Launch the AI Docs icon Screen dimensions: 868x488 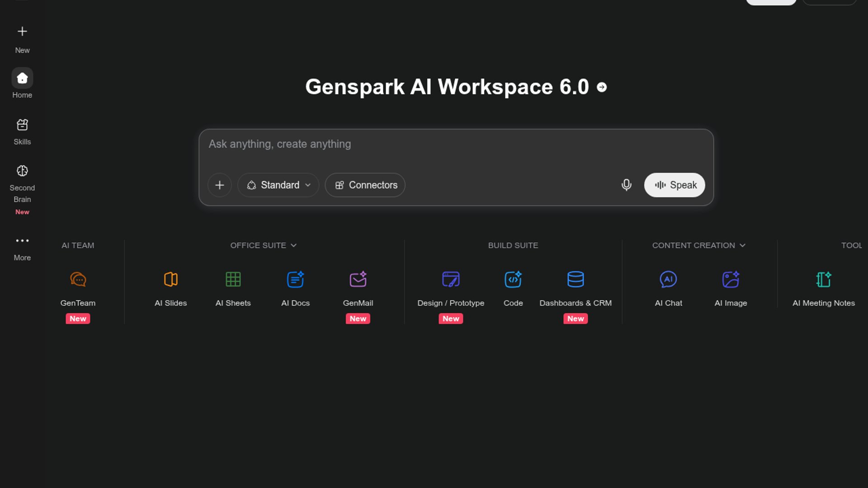296,279
